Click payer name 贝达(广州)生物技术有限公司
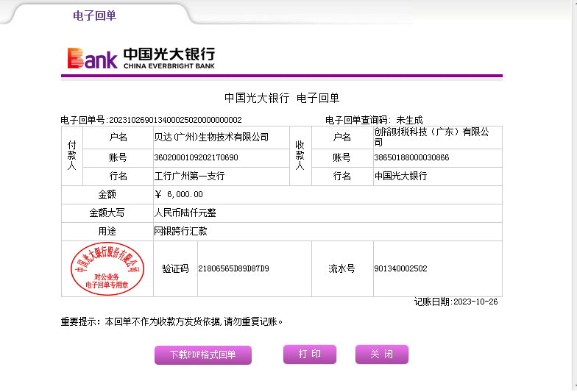577x392 pixels. (x=211, y=137)
